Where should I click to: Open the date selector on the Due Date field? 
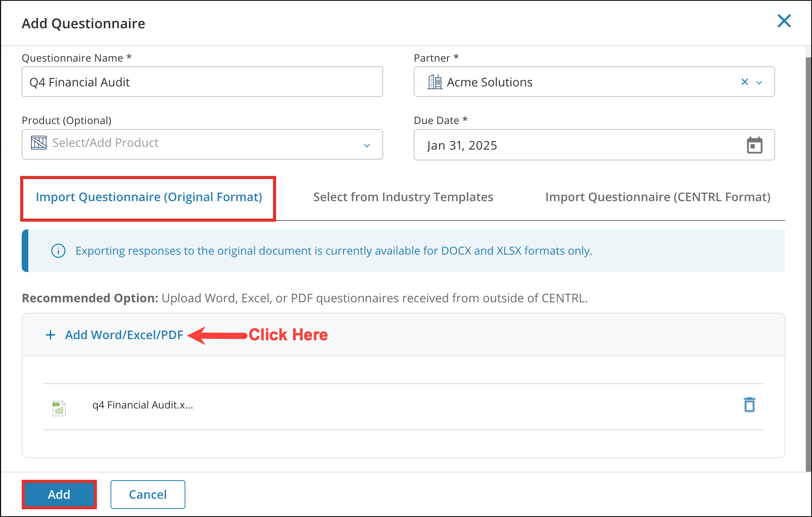coord(753,144)
